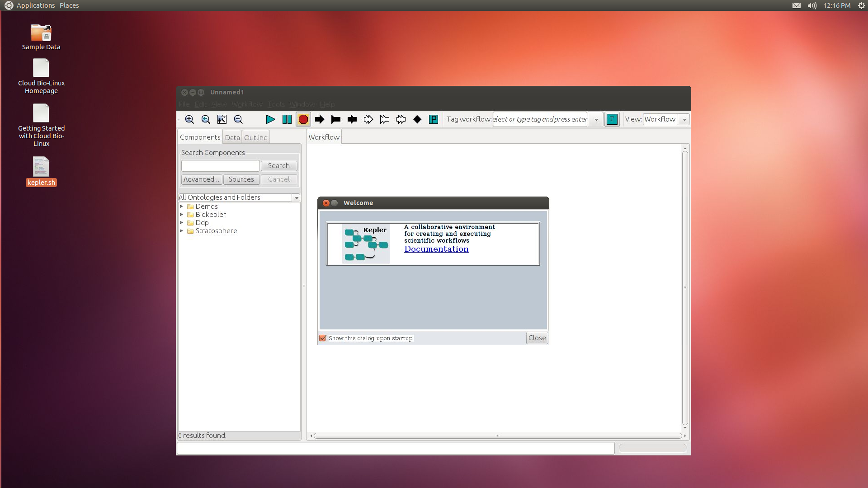Add multiple input/output port outlined icon
The image size is (868, 488).
(401, 119)
